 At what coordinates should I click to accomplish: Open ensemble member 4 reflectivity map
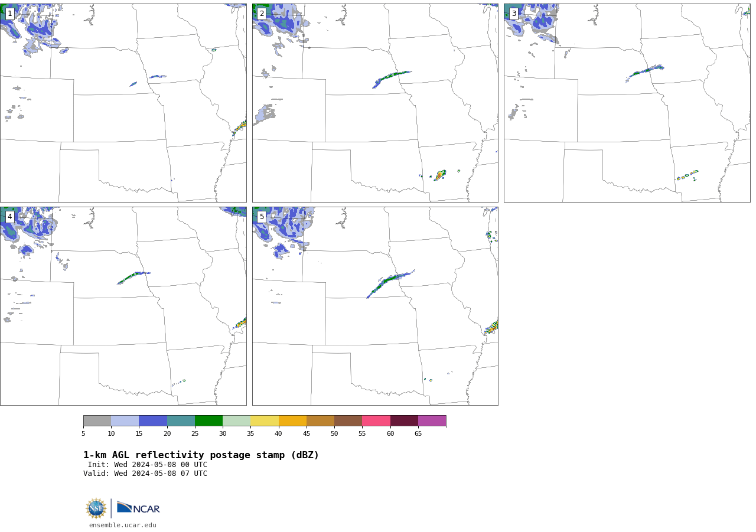[x=123, y=306]
